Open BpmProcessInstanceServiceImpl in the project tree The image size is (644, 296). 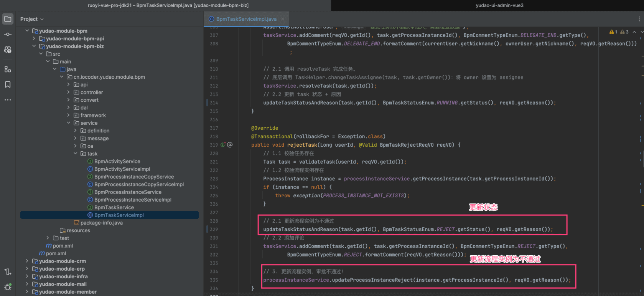[x=133, y=200]
